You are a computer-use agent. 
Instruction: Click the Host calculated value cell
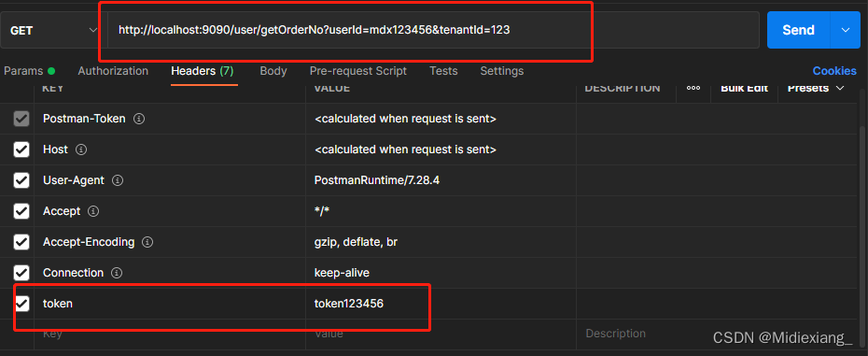coord(441,150)
